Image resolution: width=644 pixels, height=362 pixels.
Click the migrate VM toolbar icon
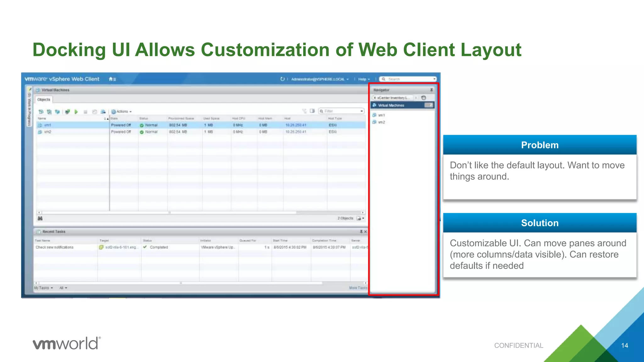point(103,112)
